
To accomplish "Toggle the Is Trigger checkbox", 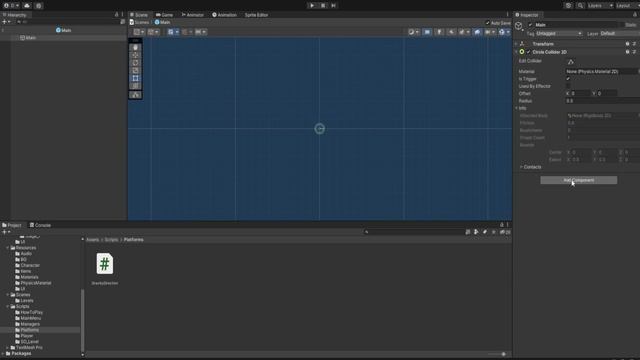I will [568, 79].
